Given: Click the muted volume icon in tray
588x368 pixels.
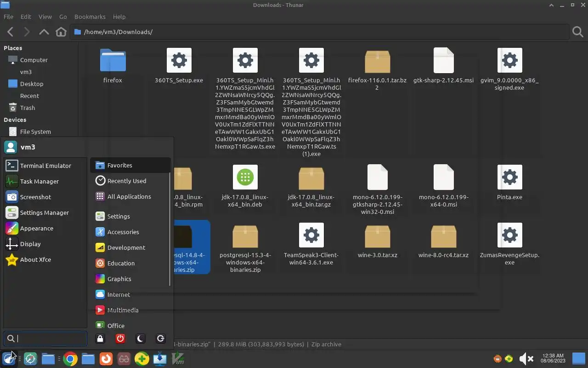Looking at the screenshot, I should coord(526,359).
